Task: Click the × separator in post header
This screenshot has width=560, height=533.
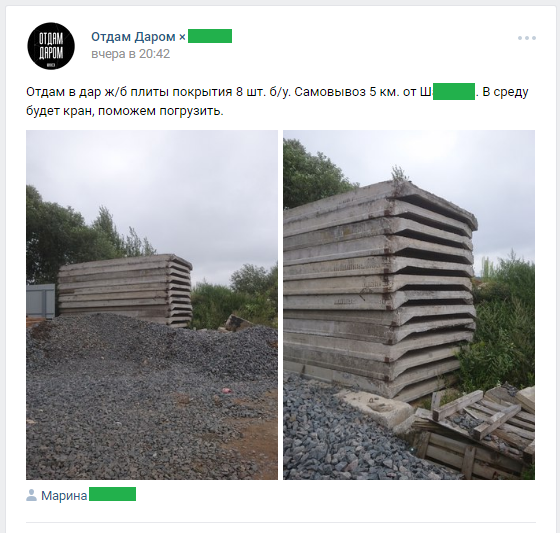Action: (x=182, y=37)
